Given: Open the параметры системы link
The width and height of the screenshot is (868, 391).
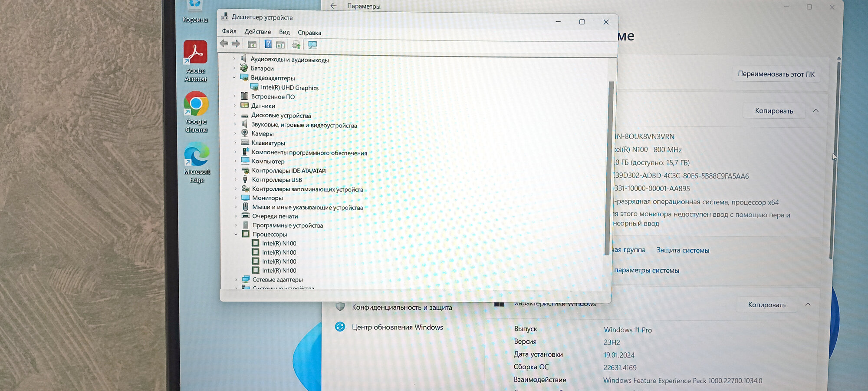Looking at the screenshot, I should 647,270.
